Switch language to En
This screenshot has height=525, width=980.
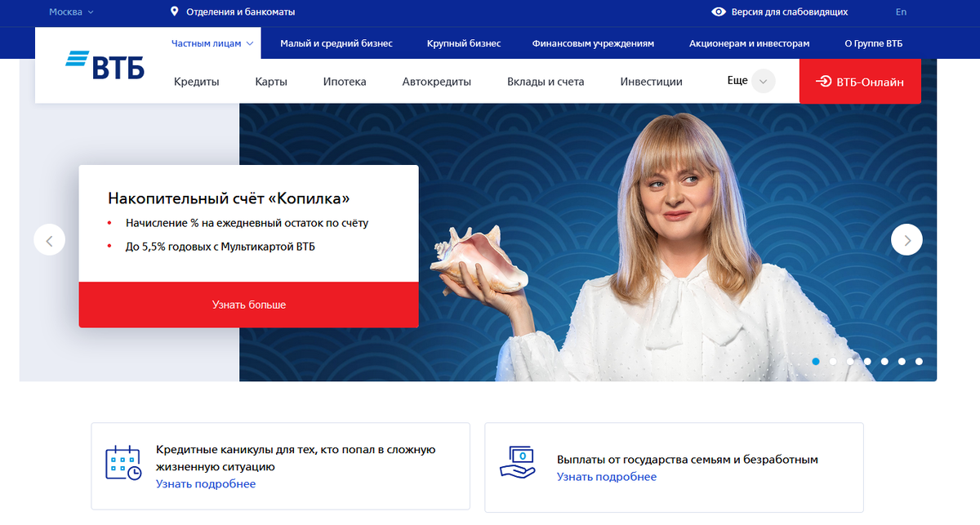click(901, 12)
